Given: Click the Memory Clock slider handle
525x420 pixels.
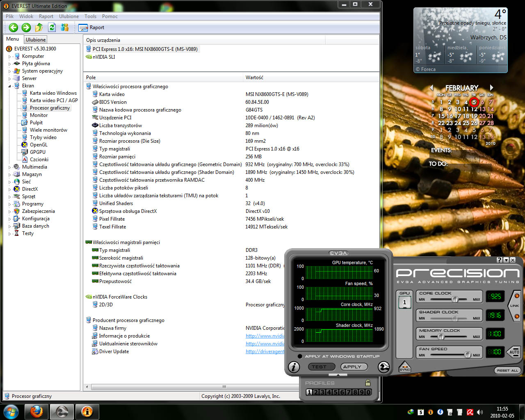Looking at the screenshot, I should (x=441, y=337).
